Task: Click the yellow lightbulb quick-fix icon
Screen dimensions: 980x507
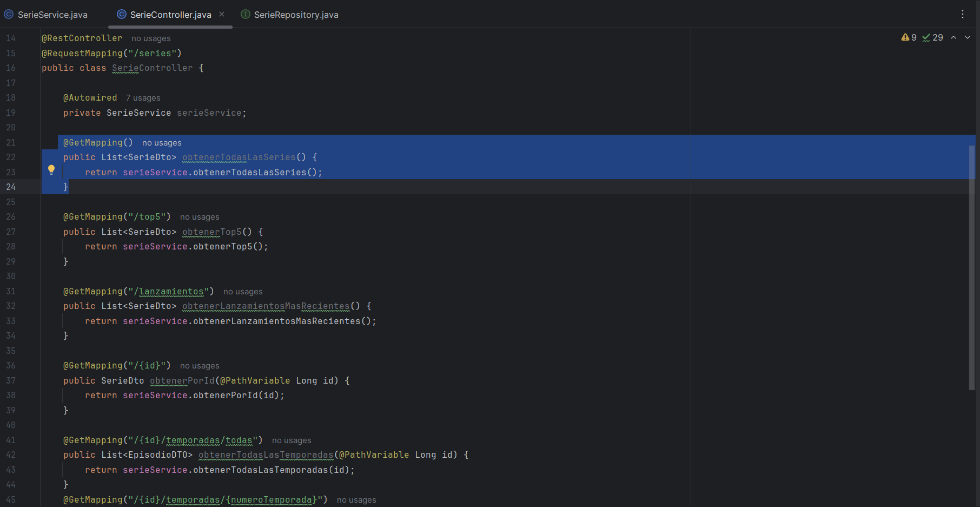Action: 51,169
